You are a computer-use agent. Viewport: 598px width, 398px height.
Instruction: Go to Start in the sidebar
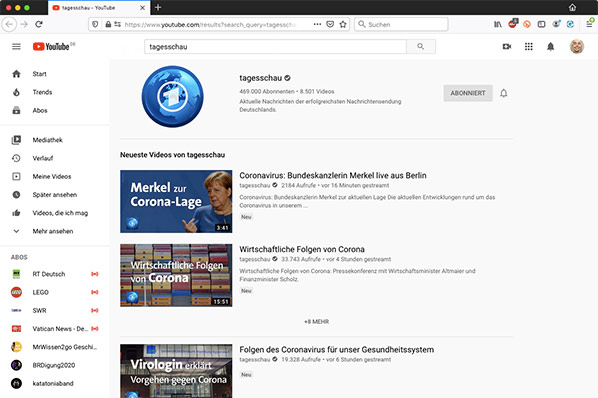point(55,74)
